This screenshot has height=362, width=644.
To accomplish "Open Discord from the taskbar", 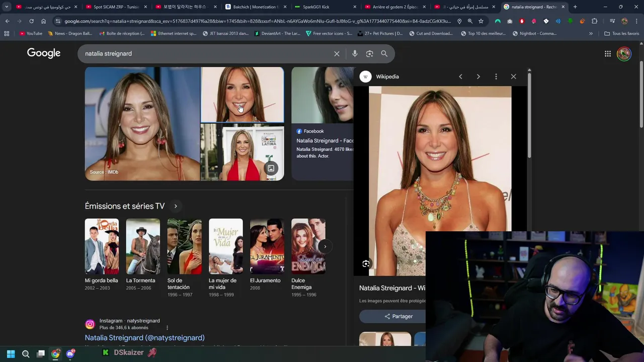I will click(x=70, y=354).
